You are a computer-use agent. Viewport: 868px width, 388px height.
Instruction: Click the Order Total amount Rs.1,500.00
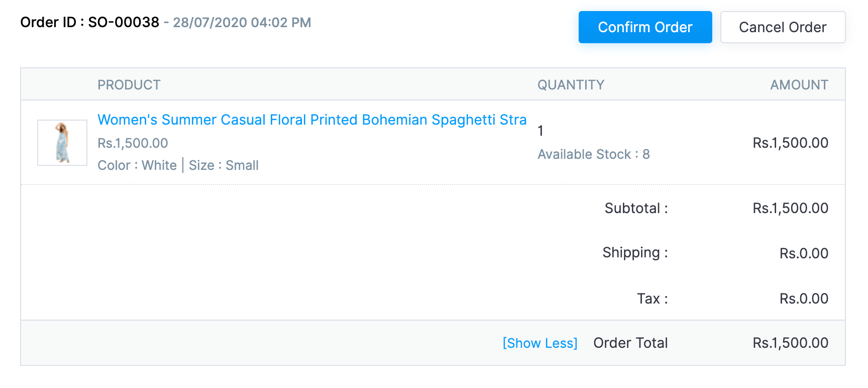point(790,343)
